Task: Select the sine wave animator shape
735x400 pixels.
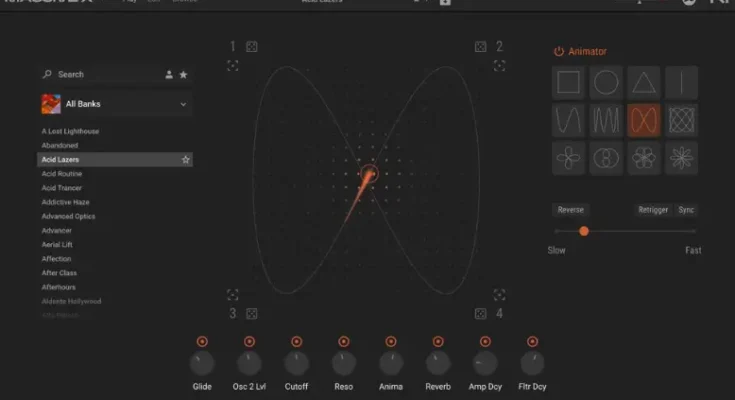Action: (x=568, y=120)
